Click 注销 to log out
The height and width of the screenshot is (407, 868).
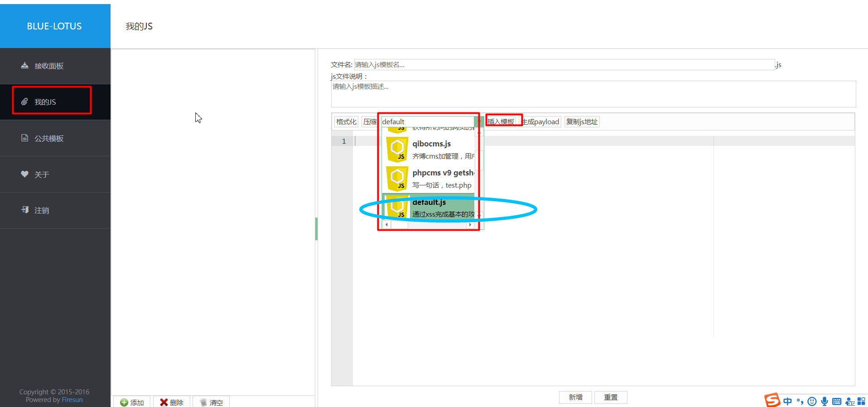[55, 210]
